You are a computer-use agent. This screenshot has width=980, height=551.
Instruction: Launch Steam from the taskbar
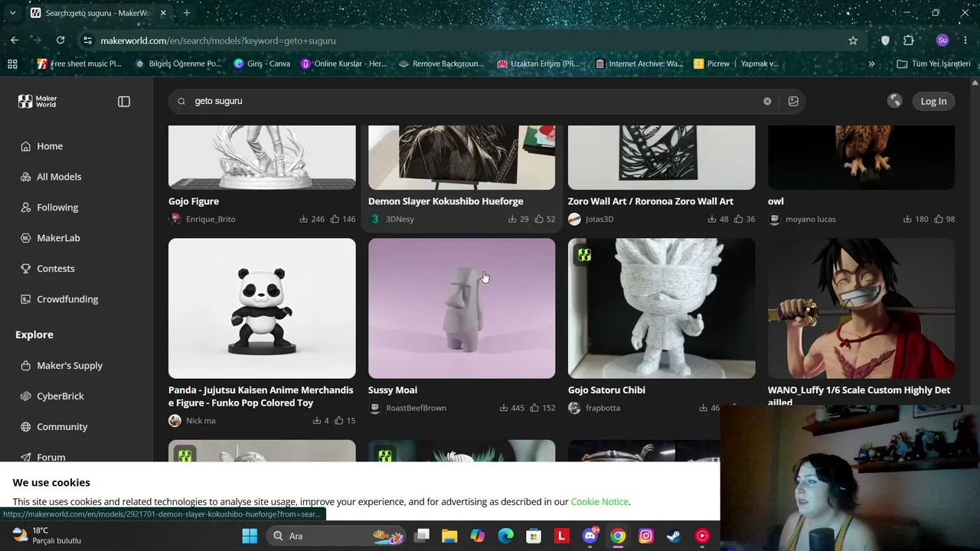(674, 536)
